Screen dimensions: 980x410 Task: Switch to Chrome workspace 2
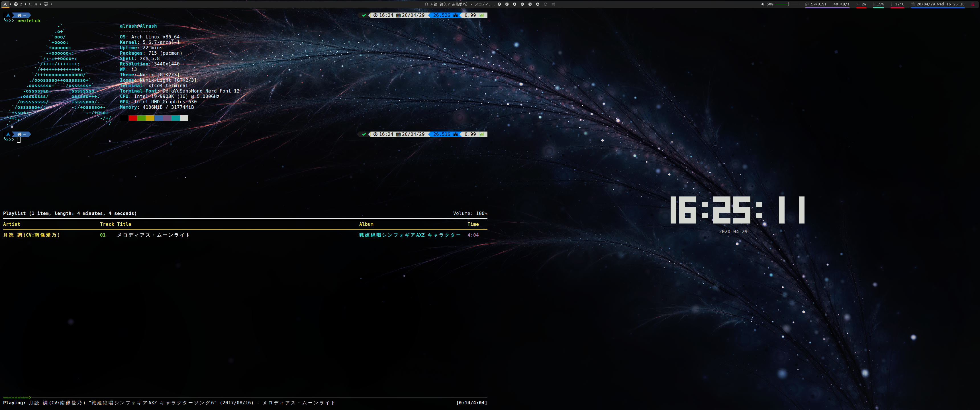point(18,4)
